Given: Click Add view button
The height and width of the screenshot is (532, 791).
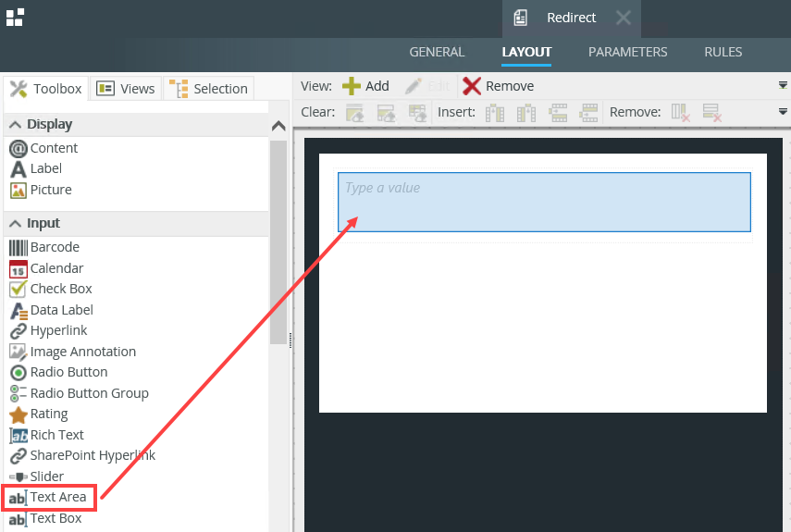Looking at the screenshot, I should pyautogui.click(x=365, y=86).
